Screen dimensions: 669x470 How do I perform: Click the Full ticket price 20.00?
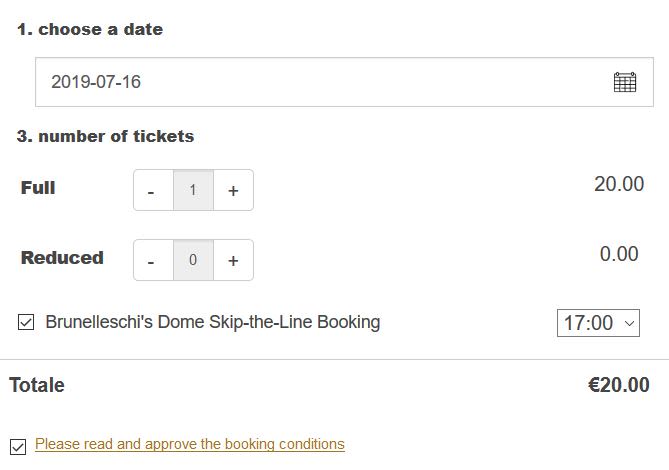(619, 184)
